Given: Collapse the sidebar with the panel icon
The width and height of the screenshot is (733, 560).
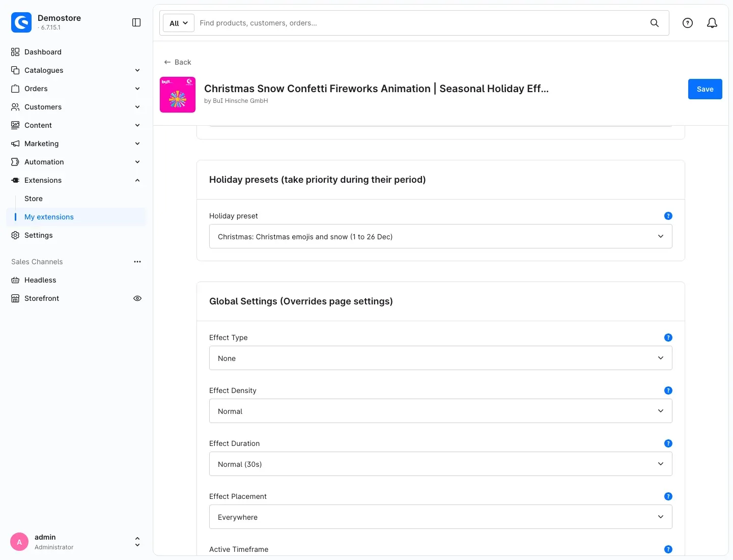Looking at the screenshot, I should (x=136, y=22).
